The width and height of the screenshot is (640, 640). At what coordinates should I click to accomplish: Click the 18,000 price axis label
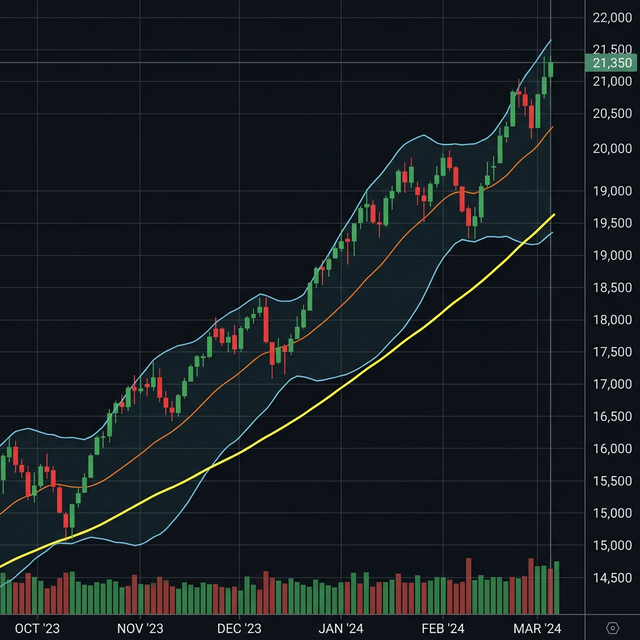(x=611, y=320)
